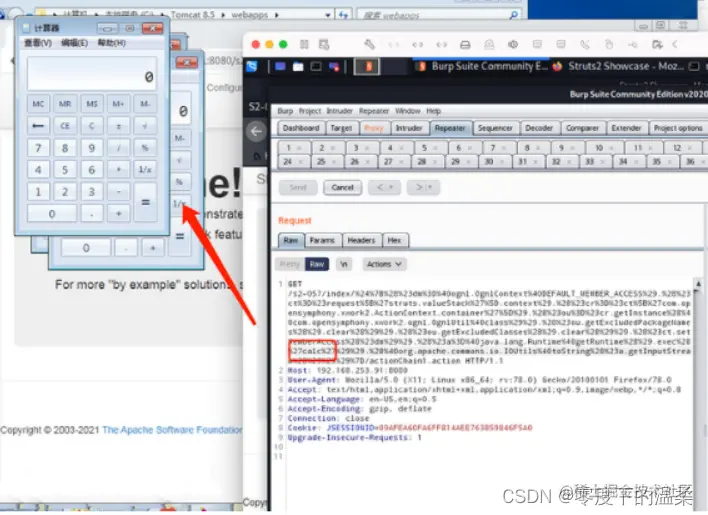This screenshot has height=515, width=708.
Task: Click the snapshot icon next to pause icon
Action: coord(324,44)
